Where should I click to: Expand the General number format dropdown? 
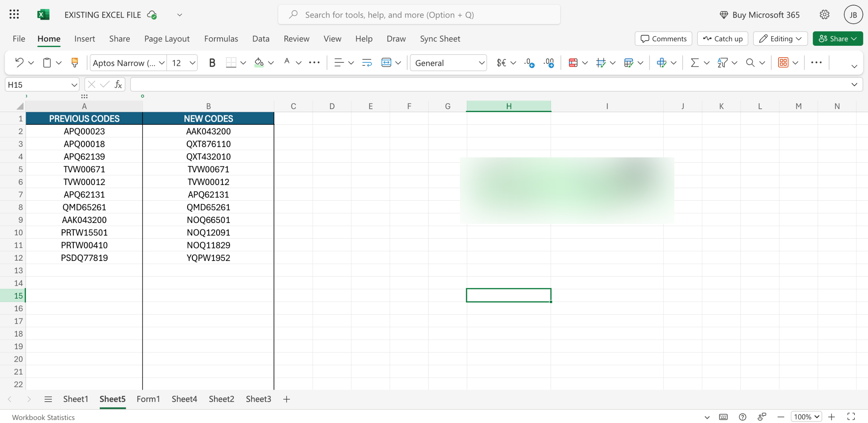[x=481, y=63]
